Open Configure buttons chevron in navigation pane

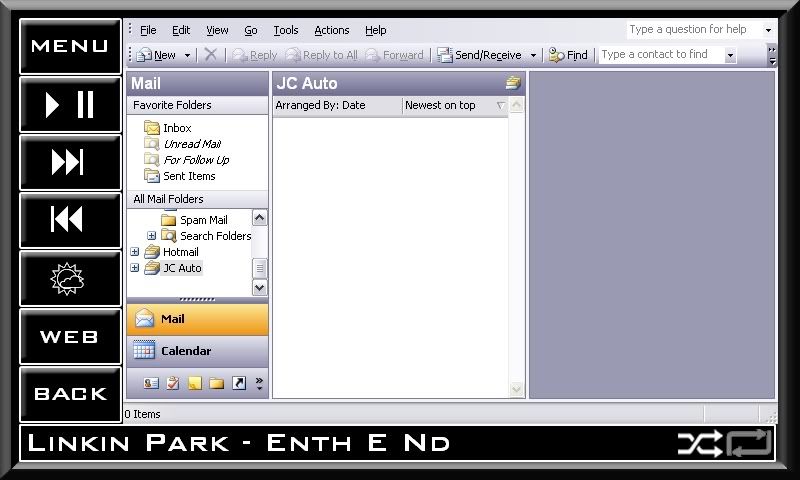[259, 383]
